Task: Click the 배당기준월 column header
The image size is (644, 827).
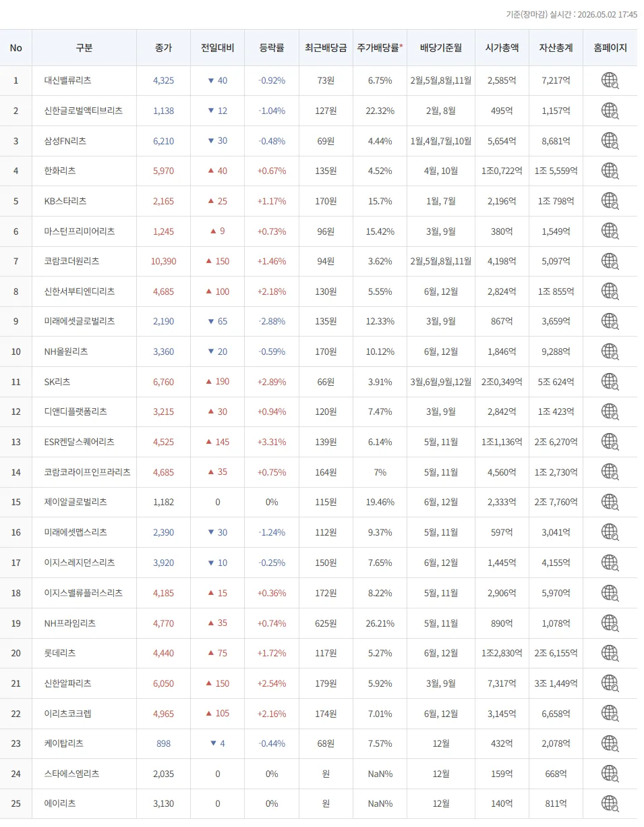Action: point(441,48)
